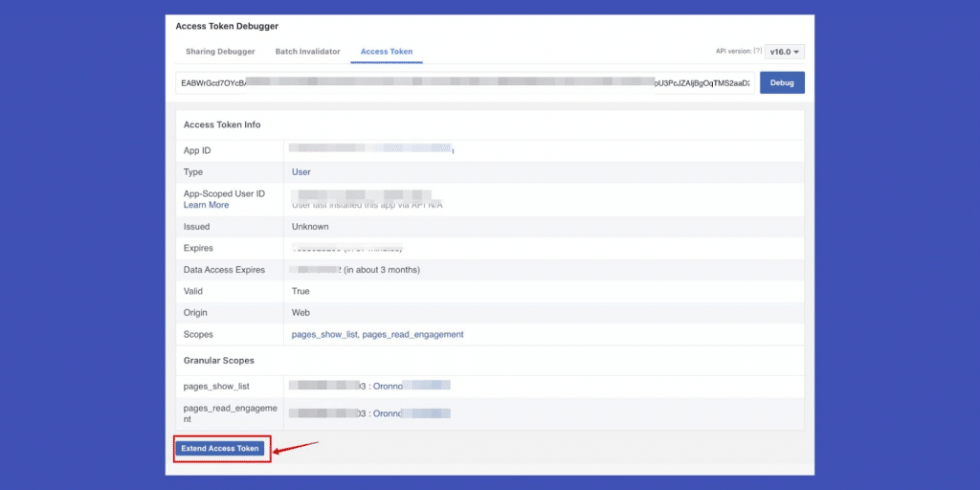Open the Learn More link

(207, 205)
